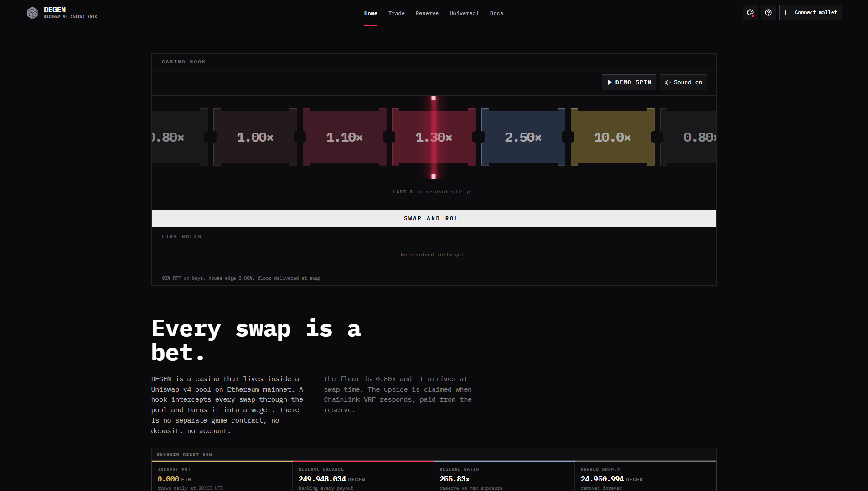Click the BURNED SUPPLY 24.950.994 value
The image size is (868, 491).
coord(611,479)
